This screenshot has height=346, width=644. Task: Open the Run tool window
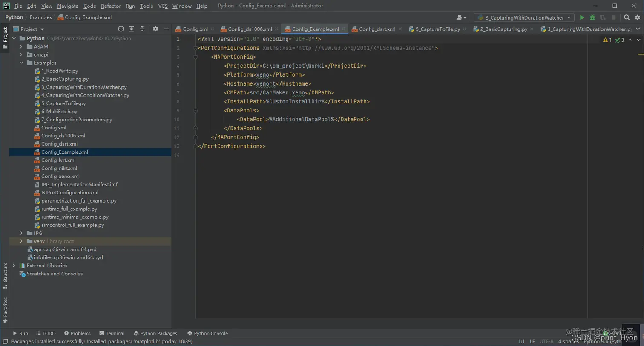(x=20, y=333)
